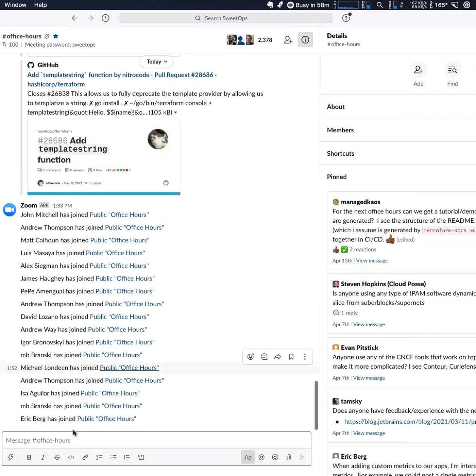Expand the About section
476x476 pixels.
pos(336,107)
